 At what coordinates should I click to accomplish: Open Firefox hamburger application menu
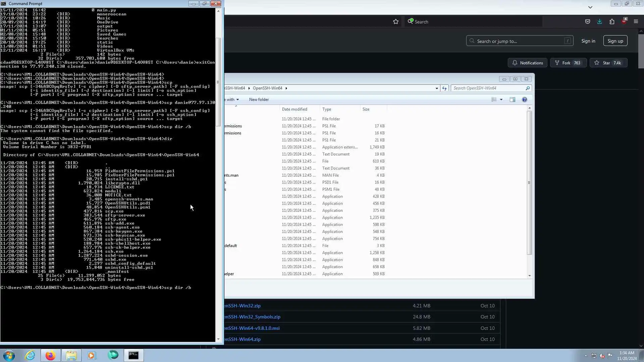[636, 21]
